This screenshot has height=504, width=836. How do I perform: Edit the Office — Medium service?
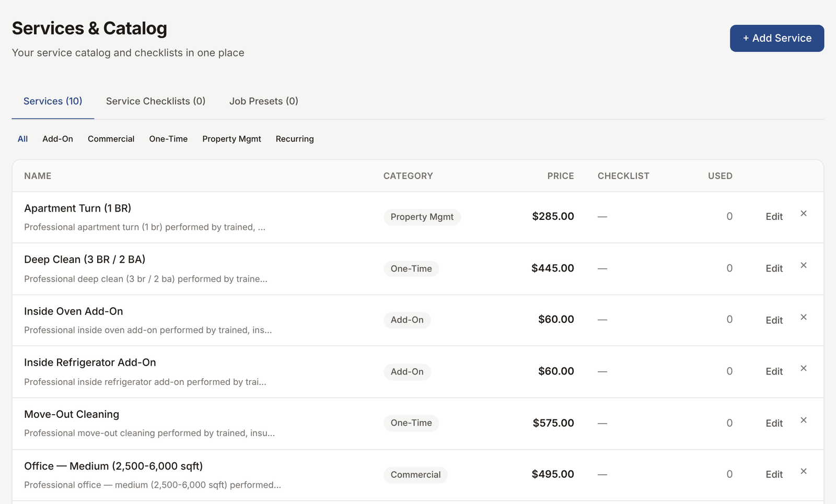[x=774, y=474]
